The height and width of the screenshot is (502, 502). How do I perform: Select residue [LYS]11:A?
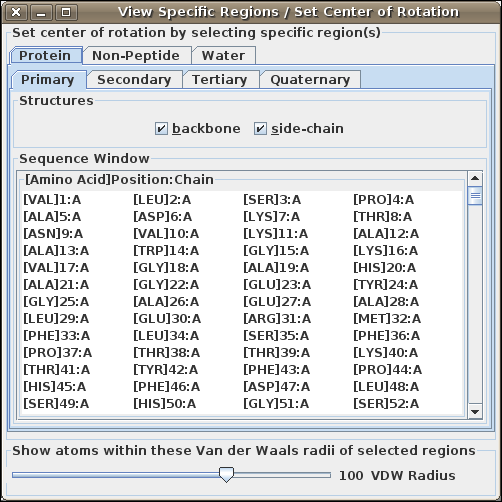pos(276,234)
